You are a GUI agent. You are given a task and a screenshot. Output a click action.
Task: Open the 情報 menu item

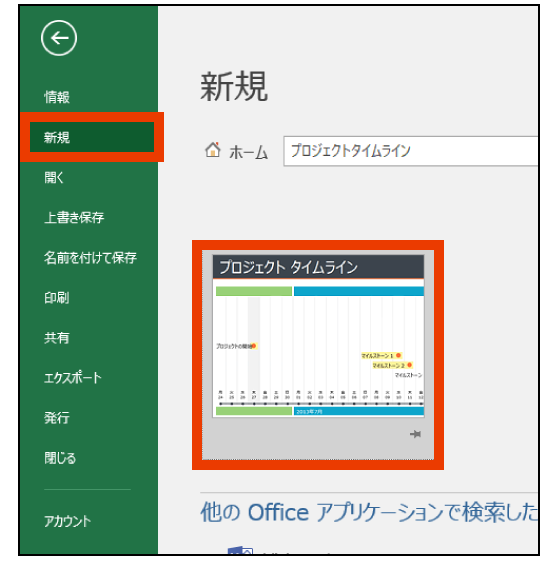point(57,97)
